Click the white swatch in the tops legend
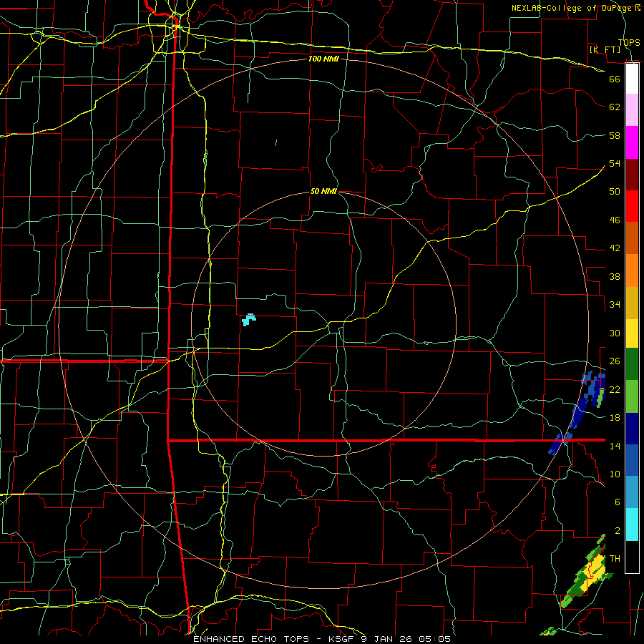 click(632, 78)
